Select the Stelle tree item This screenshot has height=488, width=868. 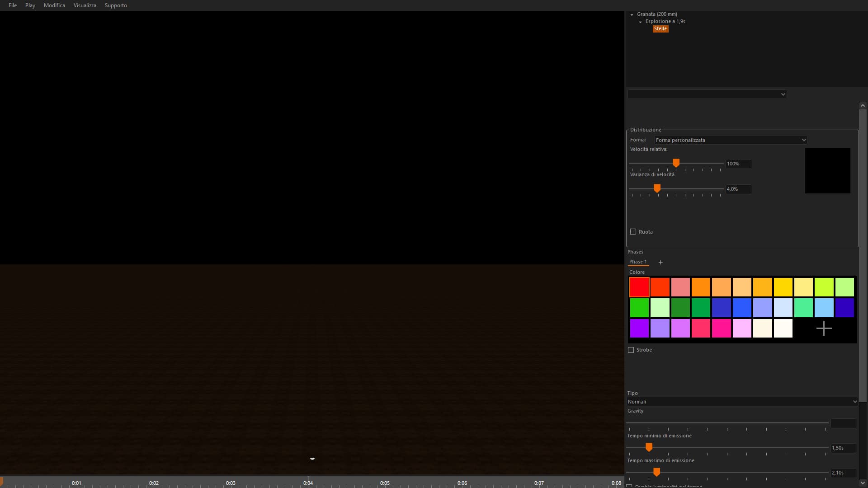coord(660,29)
